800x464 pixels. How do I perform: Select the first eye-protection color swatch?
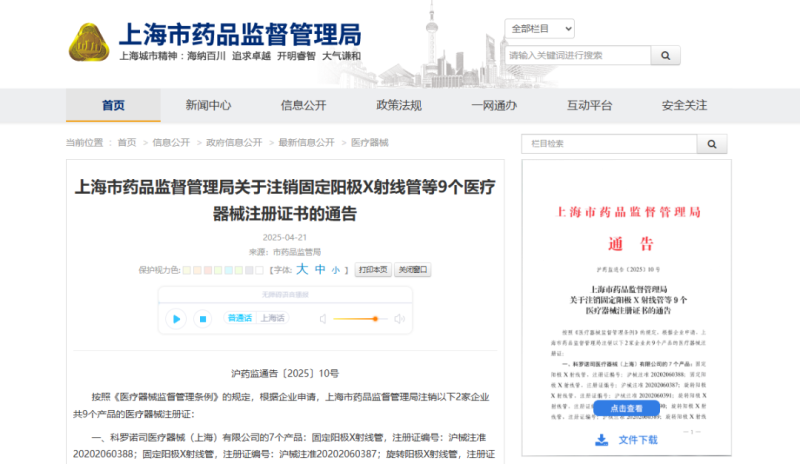click(x=186, y=270)
